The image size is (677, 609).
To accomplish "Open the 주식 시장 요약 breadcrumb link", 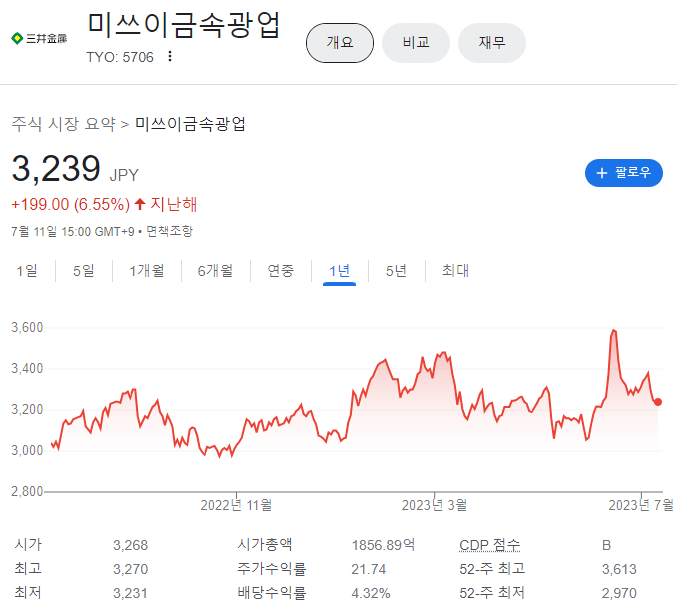I will click(x=63, y=124).
